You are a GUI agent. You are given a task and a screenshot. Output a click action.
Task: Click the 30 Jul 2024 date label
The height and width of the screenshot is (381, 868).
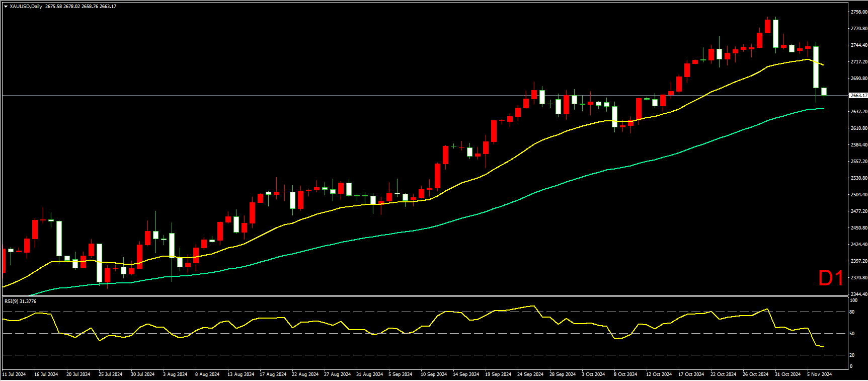click(143, 374)
